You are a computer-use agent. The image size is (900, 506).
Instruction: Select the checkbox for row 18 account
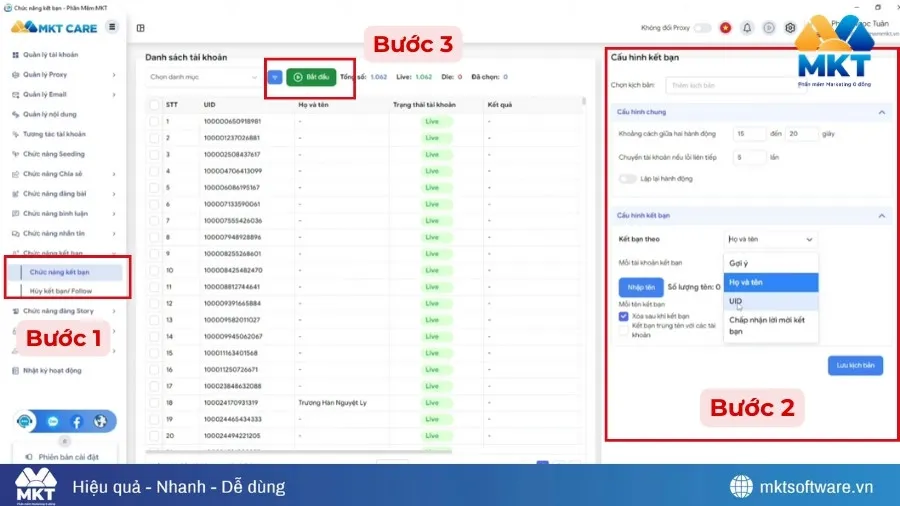coord(154,403)
